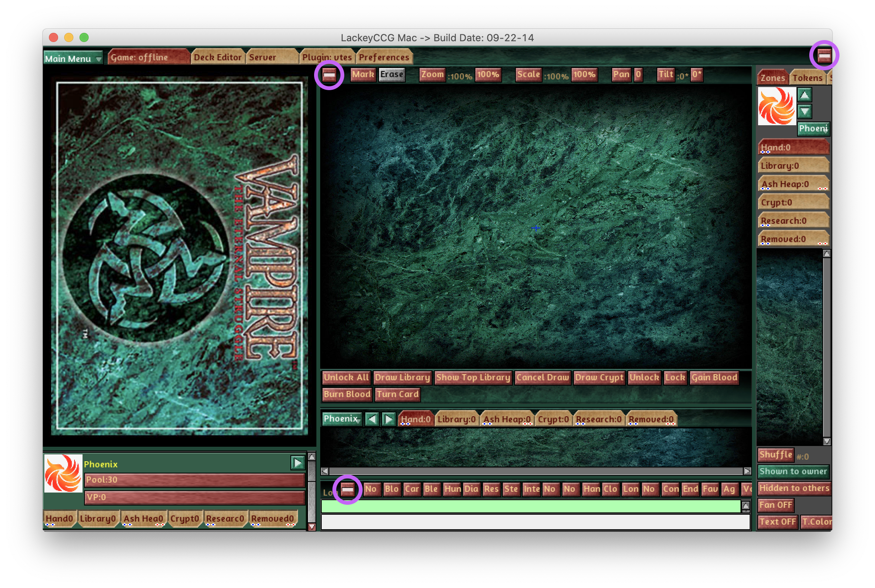Toggle the Shown to owner setting
Image resolution: width=875 pixels, height=588 pixels.
pyautogui.click(x=793, y=472)
